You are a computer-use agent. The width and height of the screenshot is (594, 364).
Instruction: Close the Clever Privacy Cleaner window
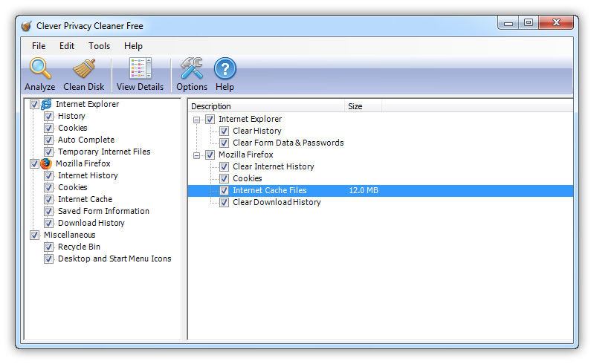[x=556, y=23]
